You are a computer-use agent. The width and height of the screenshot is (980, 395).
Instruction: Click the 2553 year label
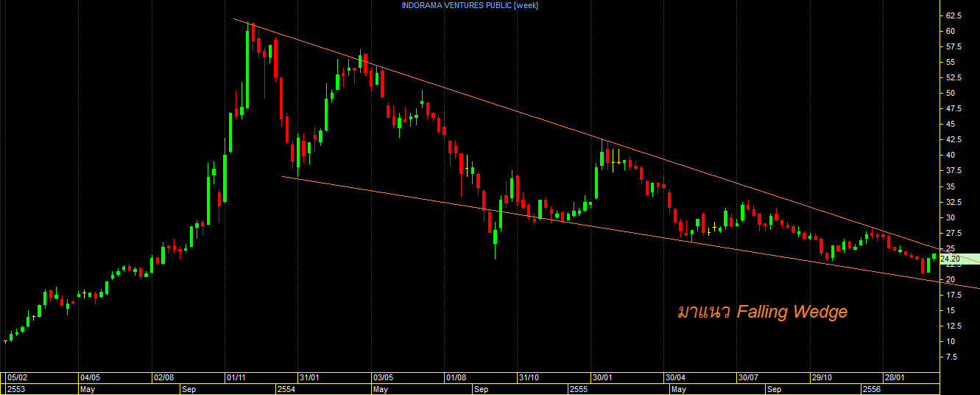pyautogui.click(x=15, y=388)
